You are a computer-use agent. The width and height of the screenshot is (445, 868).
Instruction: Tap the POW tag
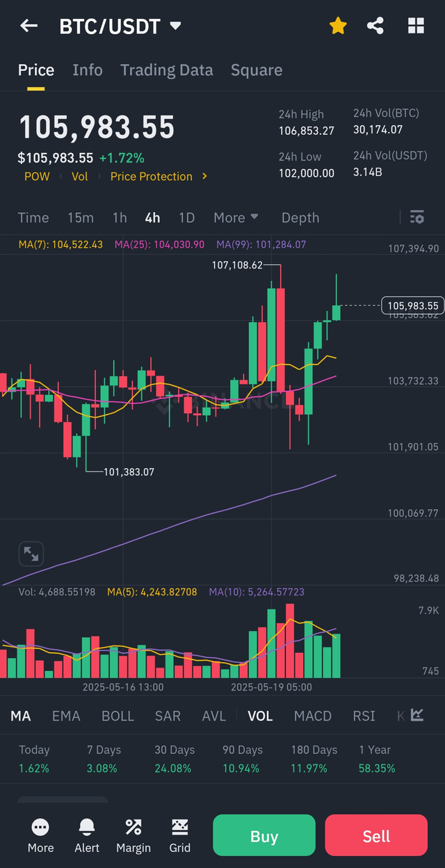(x=38, y=177)
